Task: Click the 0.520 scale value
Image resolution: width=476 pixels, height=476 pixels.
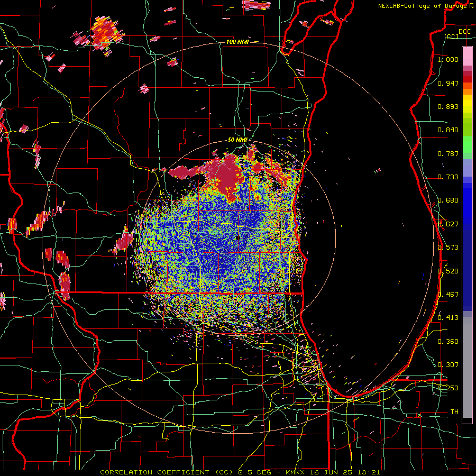Action: [448, 271]
